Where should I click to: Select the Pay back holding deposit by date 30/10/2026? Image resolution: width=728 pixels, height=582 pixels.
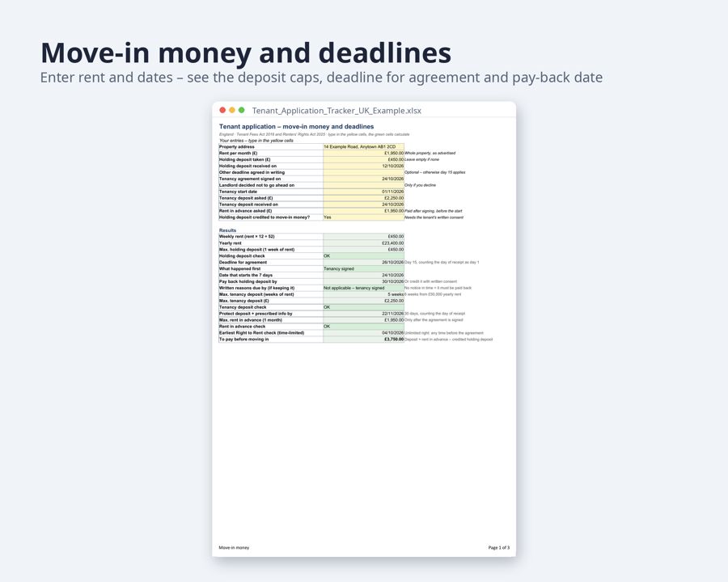point(363,282)
